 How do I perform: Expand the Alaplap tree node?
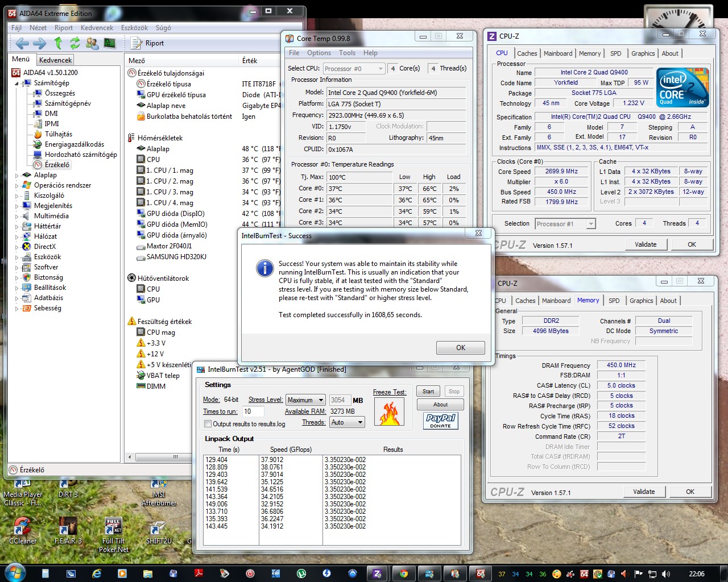[16, 175]
